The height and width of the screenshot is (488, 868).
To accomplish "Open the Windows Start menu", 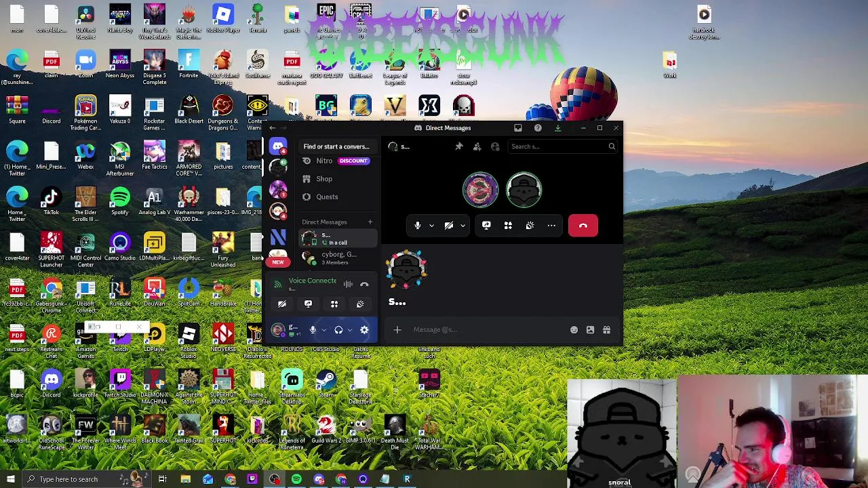I will [10, 479].
